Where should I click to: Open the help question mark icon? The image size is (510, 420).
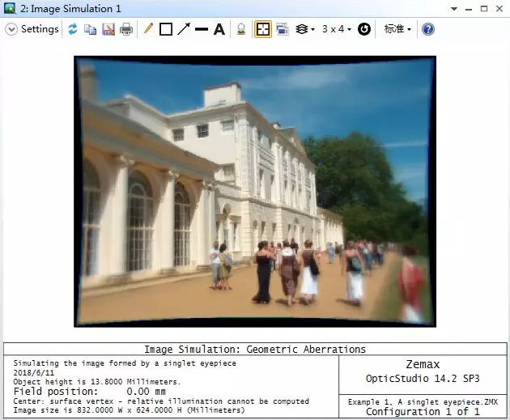tap(428, 29)
